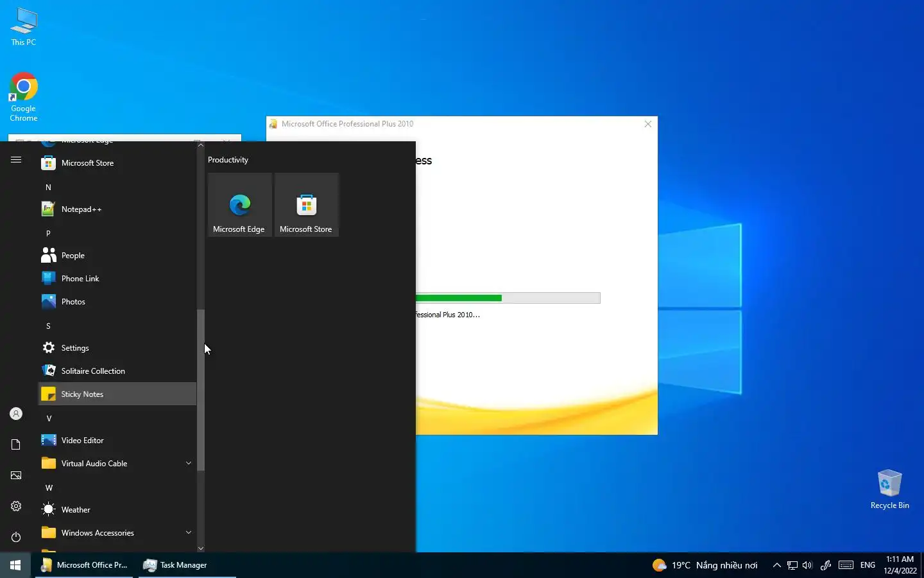Screen dimensions: 924x578
Task: Expand the Start menu hamburger navigation
Action: [x=16, y=159]
